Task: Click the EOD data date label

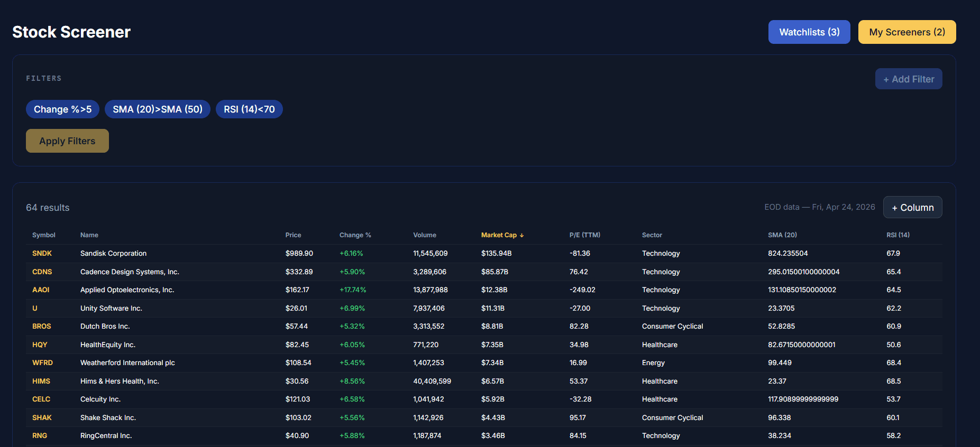Action: point(820,207)
